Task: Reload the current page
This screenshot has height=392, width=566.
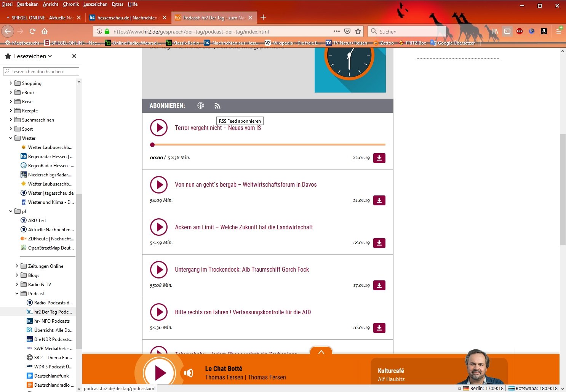Action: (x=33, y=31)
